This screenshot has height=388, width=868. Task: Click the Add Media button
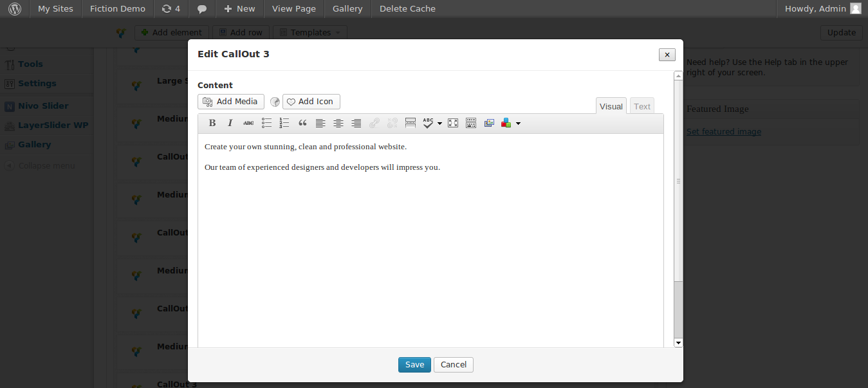pos(231,102)
